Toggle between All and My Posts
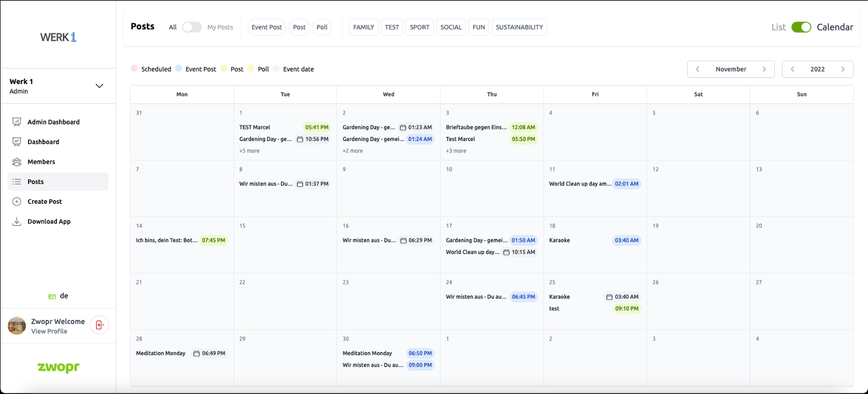This screenshot has height=394, width=868. [x=192, y=27]
